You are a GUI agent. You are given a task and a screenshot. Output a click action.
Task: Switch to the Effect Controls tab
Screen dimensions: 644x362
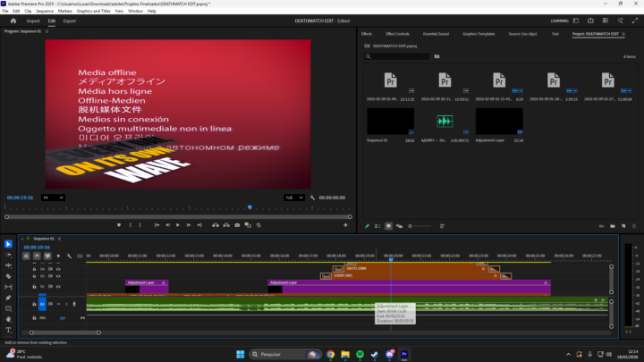(x=397, y=33)
